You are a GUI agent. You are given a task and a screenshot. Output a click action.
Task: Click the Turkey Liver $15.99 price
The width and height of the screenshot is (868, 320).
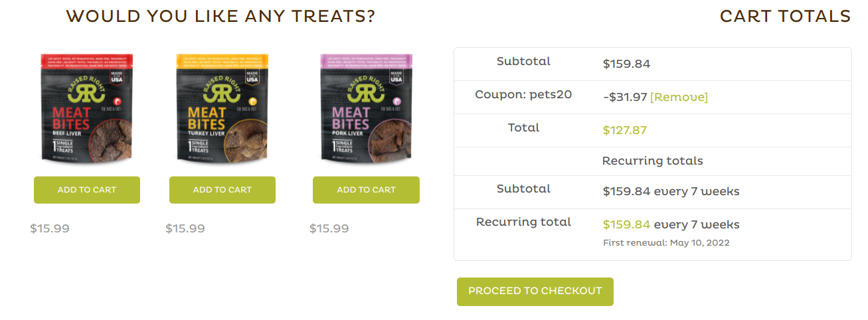coord(185,229)
